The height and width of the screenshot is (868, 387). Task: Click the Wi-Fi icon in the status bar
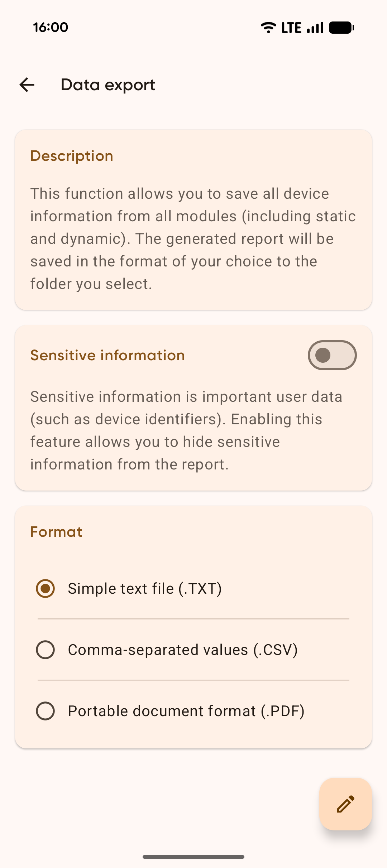click(x=268, y=27)
